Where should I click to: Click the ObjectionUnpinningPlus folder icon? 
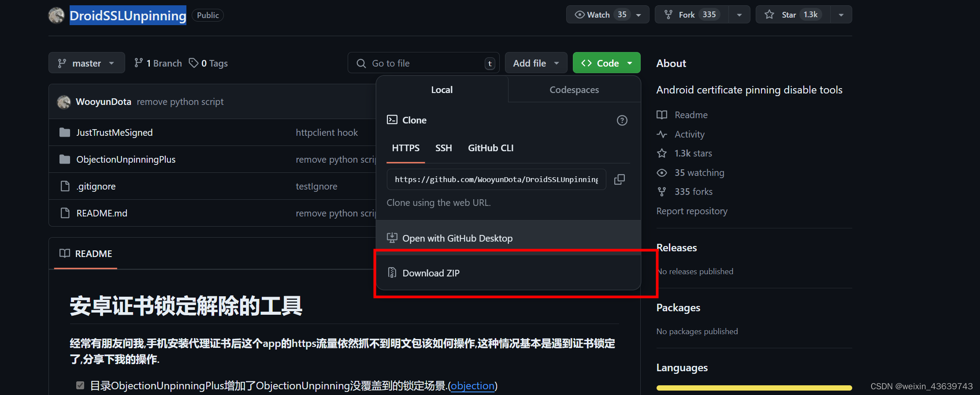click(65, 159)
